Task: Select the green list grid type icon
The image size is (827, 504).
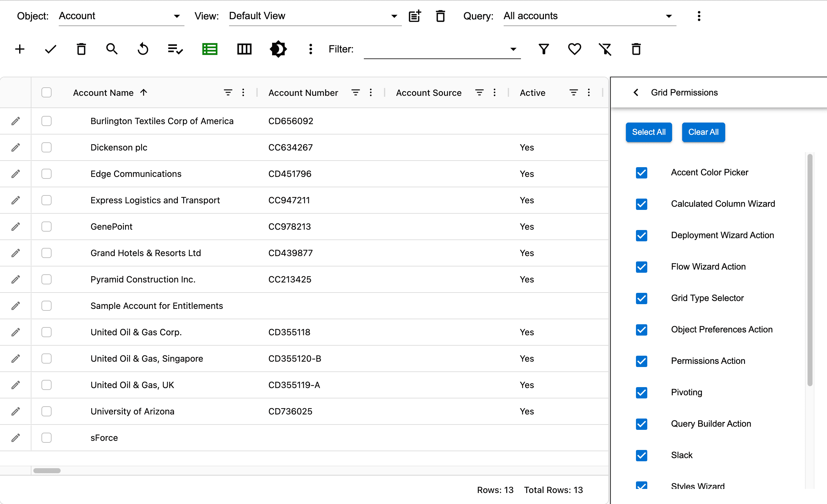Action: click(x=210, y=49)
